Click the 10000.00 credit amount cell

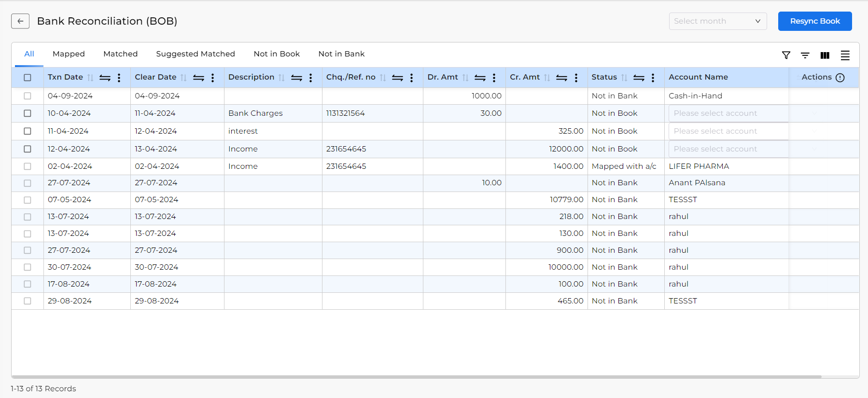coord(546,267)
